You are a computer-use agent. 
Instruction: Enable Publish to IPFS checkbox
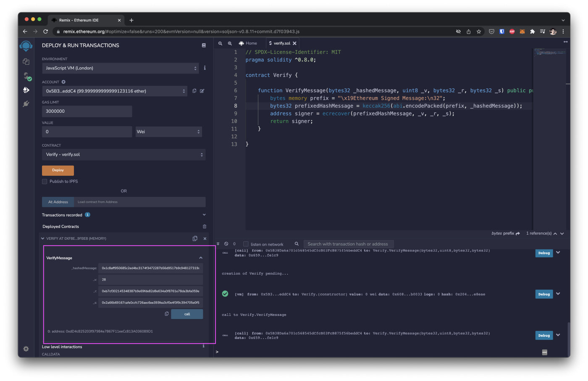[45, 181]
